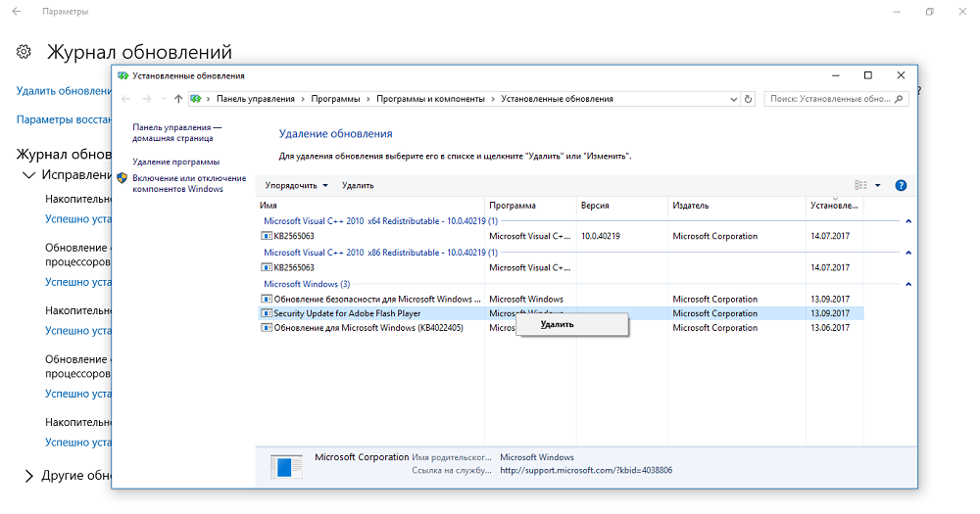Click the Удалить обновления link in Settings

click(64, 91)
